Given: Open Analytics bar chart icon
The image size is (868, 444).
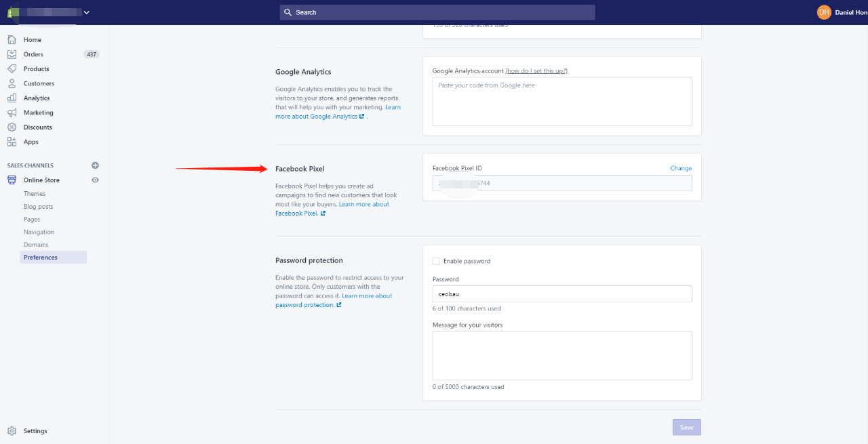Looking at the screenshot, I should pyautogui.click(x=12, y=98).
